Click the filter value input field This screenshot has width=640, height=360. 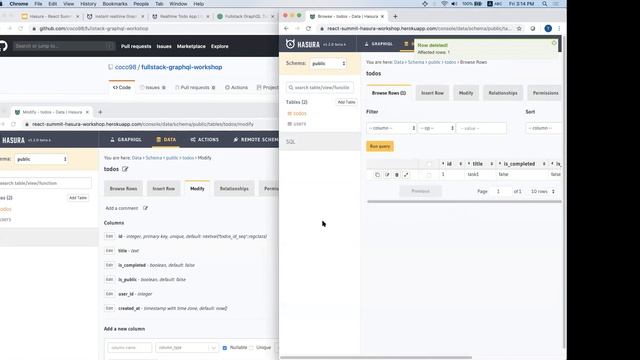pos(482,128)
